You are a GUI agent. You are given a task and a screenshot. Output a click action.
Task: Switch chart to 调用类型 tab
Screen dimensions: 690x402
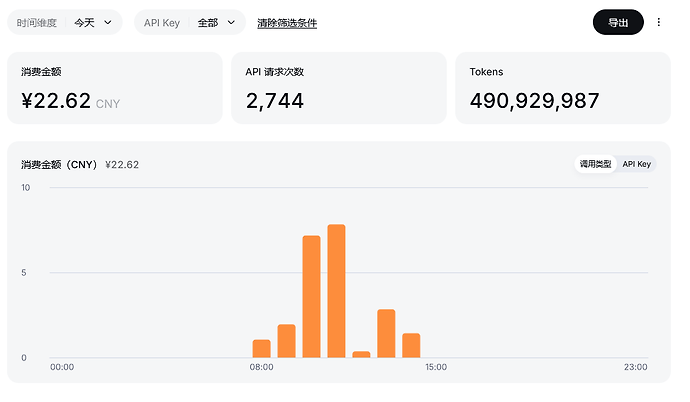pyautogui.click(x=595, y=164)
